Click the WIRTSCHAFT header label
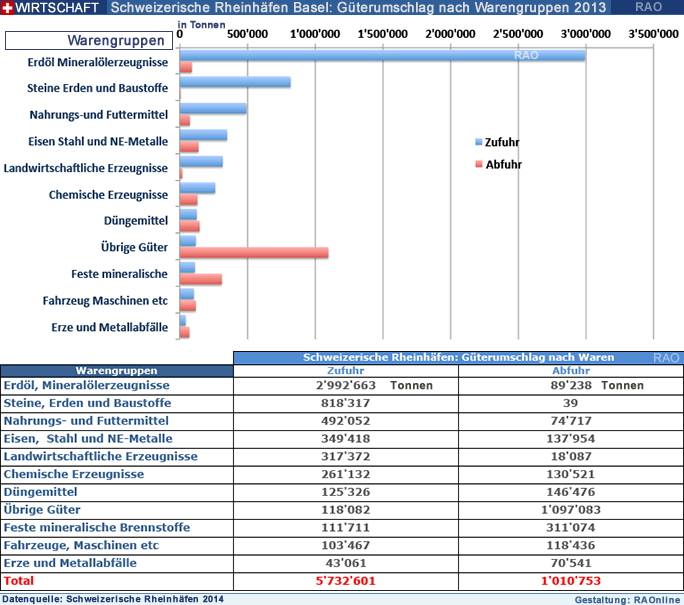Image resolution: width=684 pixels, height=605 pixels. coord(57,7)
